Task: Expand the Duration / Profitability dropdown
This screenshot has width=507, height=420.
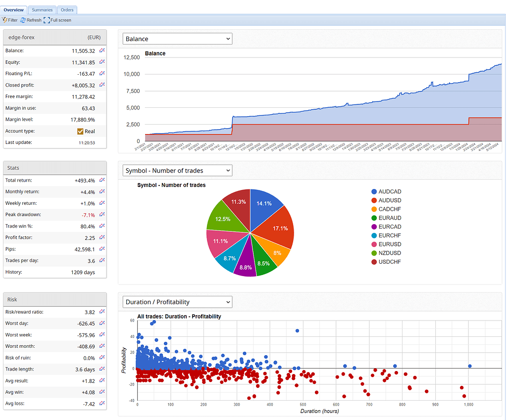Action: (177, 302)
